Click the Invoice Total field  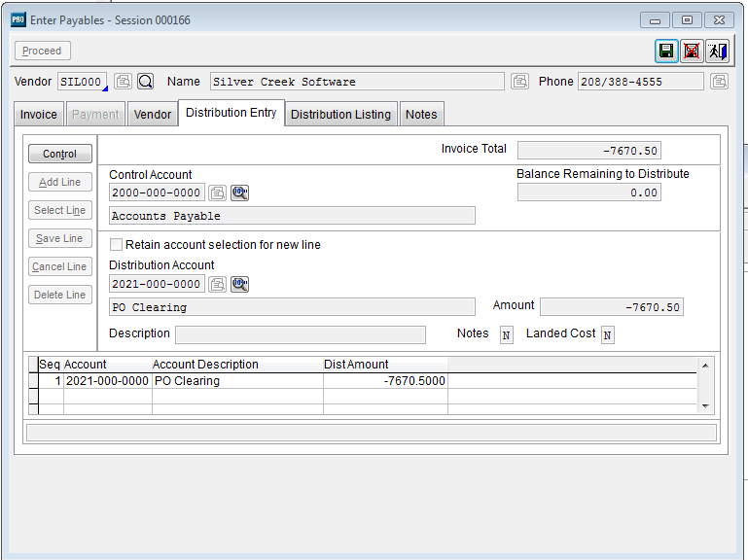(x=589, y=151)
